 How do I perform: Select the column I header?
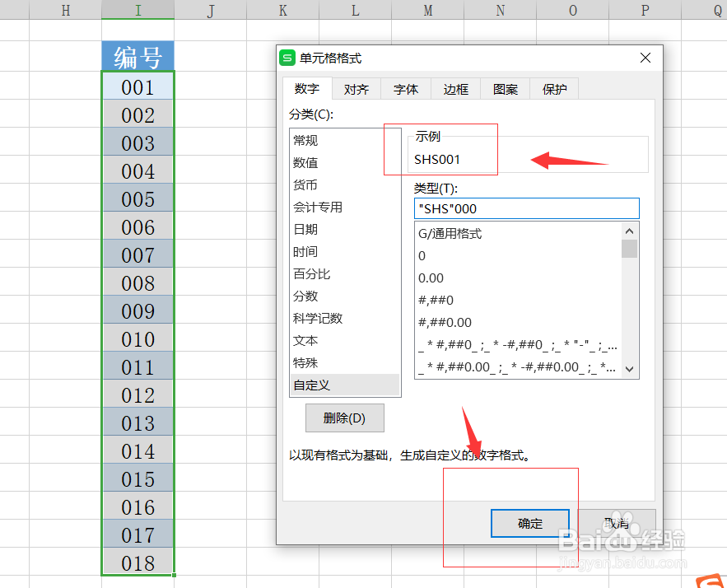(137, 10)
